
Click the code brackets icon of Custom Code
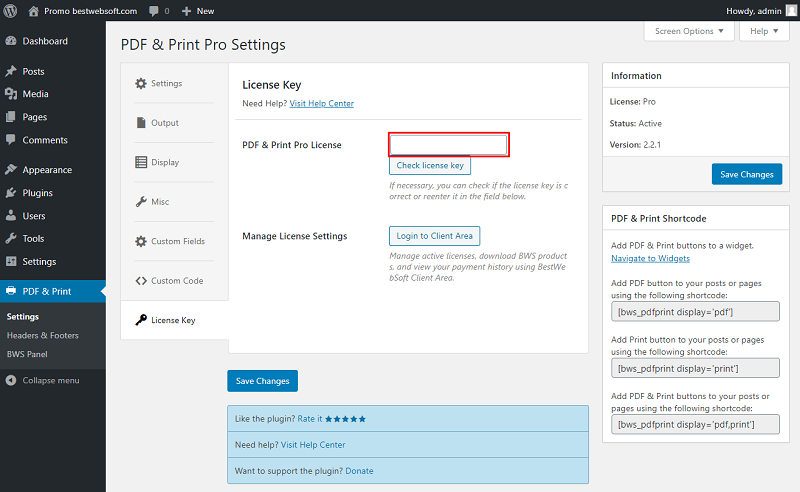(x=141, y=281)
